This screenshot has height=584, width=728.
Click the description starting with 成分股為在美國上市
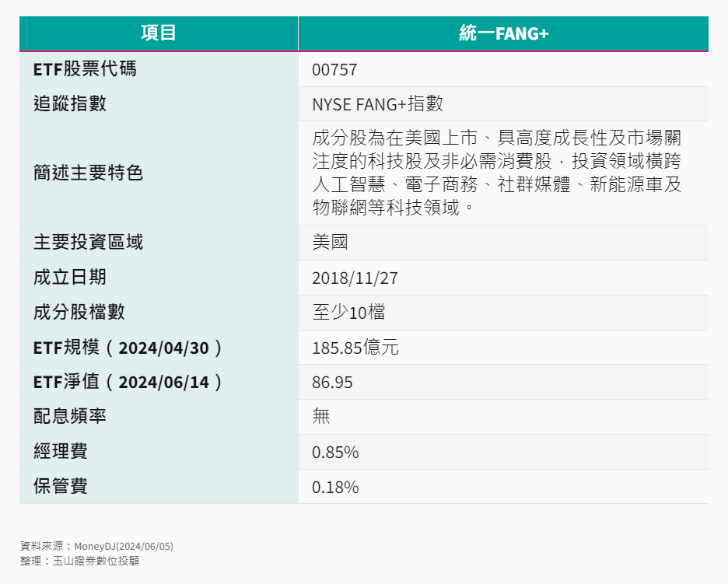[x=497, y=173]
